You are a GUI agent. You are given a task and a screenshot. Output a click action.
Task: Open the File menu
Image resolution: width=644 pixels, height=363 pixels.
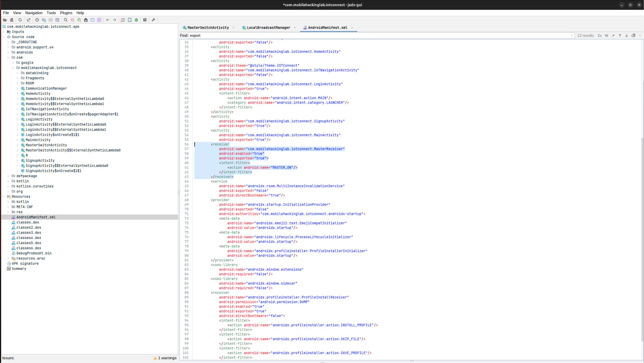click(x=6, y=13)
